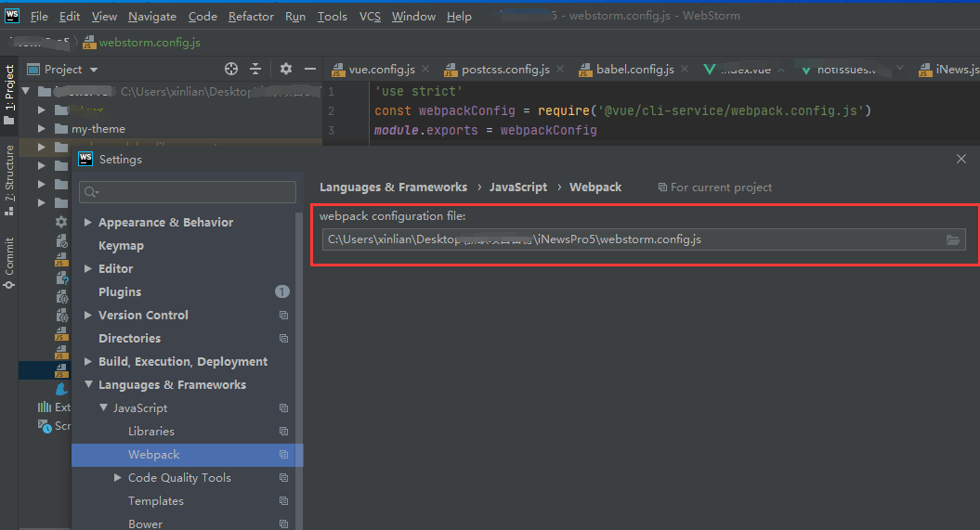
Task: Switch to the babel.config.js tab
Action: pyautogui.click(x=634, y=70)
